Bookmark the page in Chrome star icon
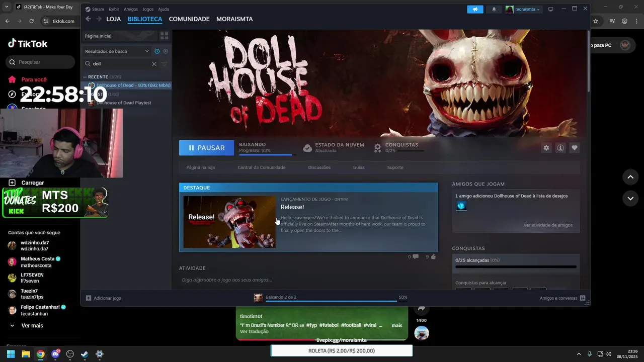The width and height of the screenshot is (644, 362). pyautogui.click(x=596, y=21)
